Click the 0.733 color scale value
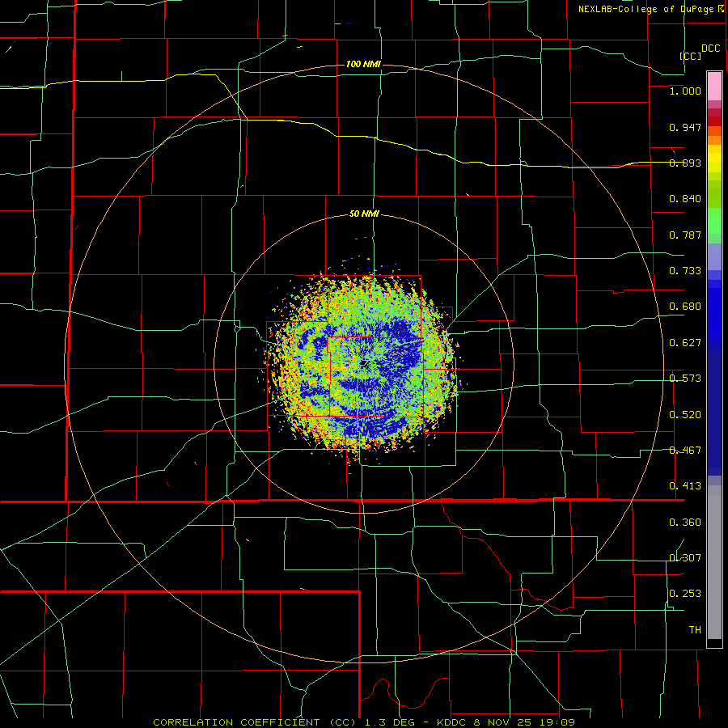The width and height of the screenshot is (728, 728). click(x=685, y=271)
